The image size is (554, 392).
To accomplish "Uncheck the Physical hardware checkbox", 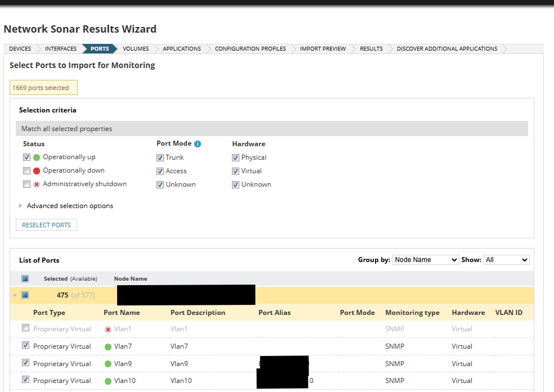I will tap(235, 157).
